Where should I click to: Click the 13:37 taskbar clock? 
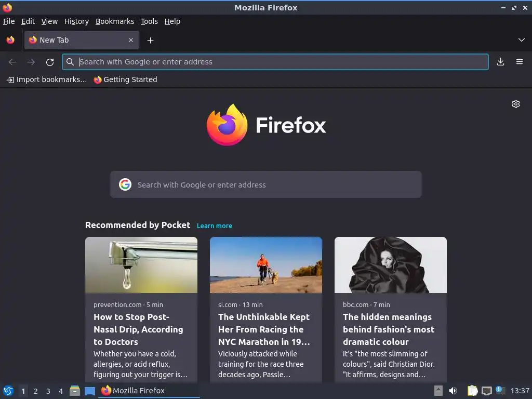(x=520, y=391)
